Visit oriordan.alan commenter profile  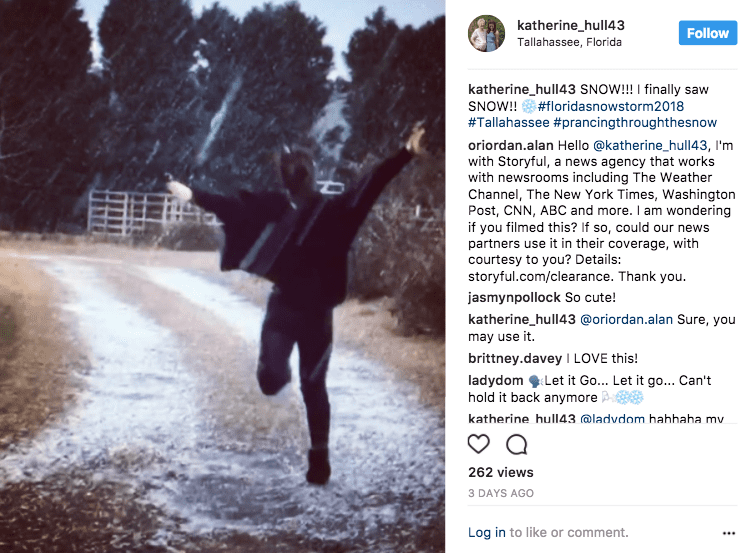511,146
